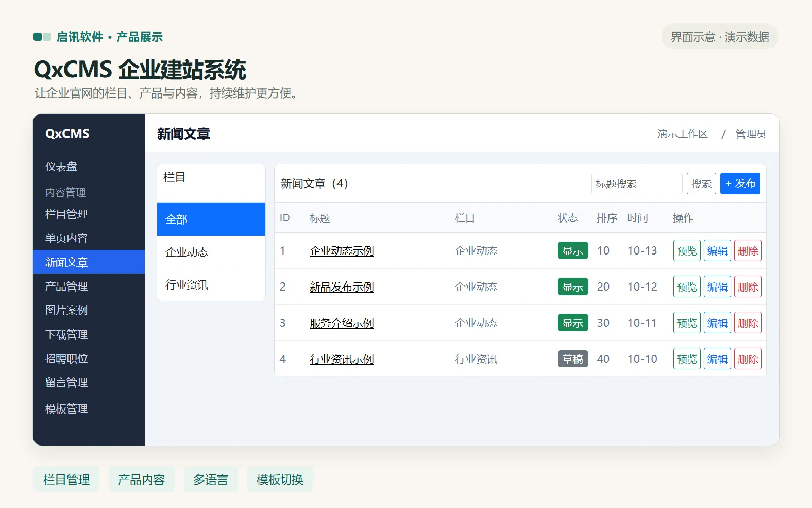The height and width of the screenshot is (508, 812).
Task: Go to 栏目管理 in the sidebar
Action: click(x=89, y=214)
